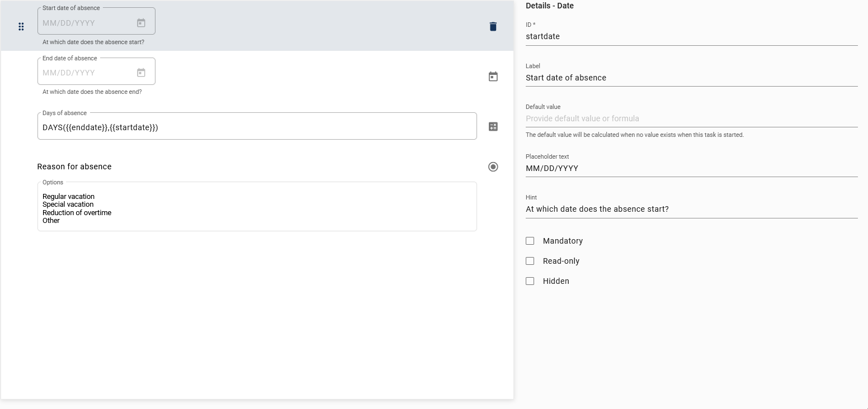Image resolution: width=868 pixels, height=409 pixels.
Task: Click the date-type icon beside End date field
Action: tap(493, 76)
